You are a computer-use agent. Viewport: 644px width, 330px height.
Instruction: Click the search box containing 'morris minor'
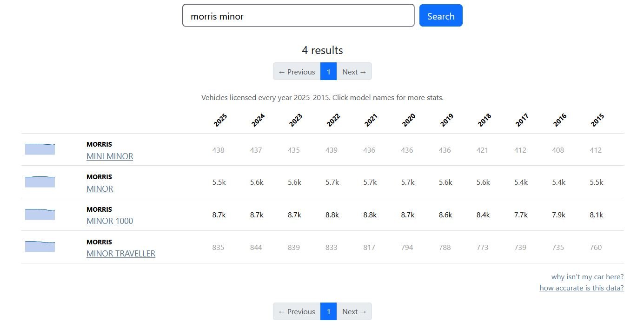click(298, 15)
